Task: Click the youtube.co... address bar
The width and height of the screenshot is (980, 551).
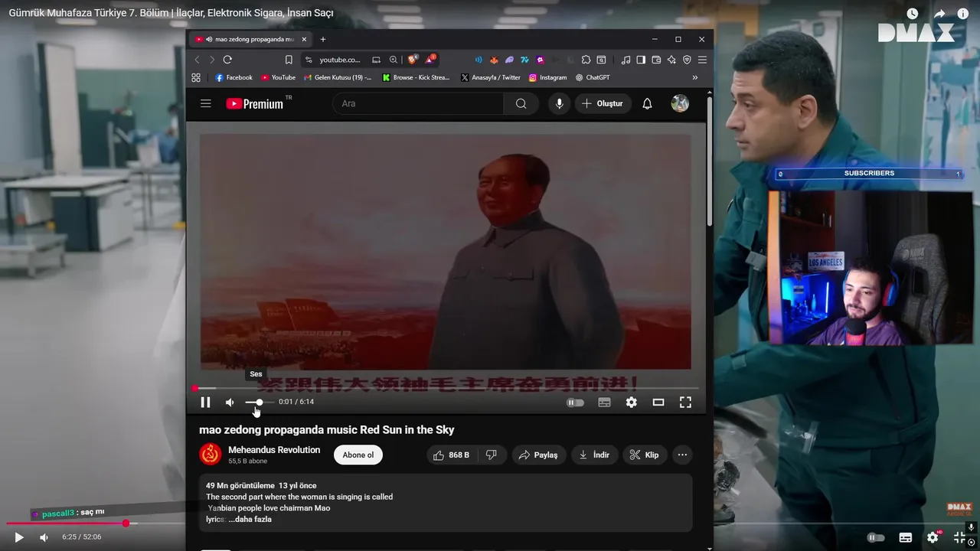Action: (x=339, y=60)
